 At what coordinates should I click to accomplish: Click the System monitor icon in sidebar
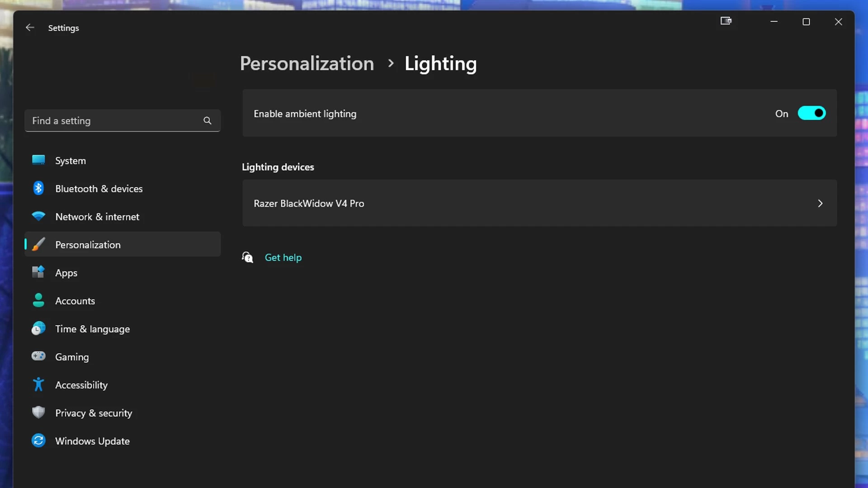[x=38, y=160]
